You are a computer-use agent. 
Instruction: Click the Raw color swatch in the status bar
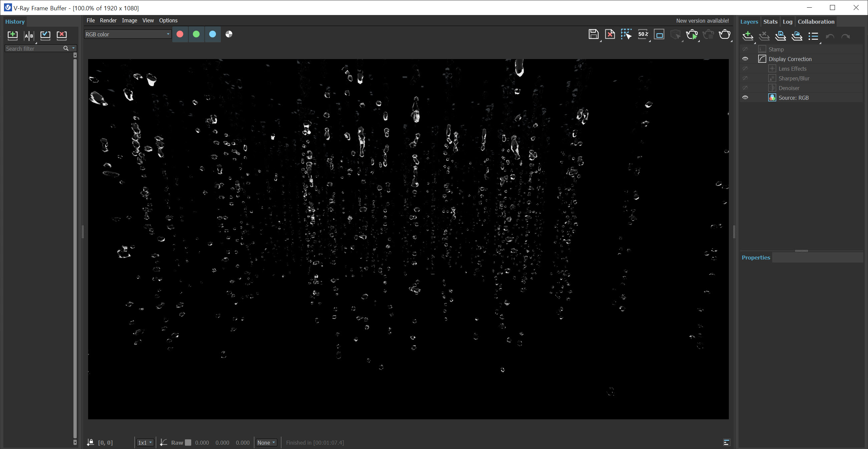point(188,442)
